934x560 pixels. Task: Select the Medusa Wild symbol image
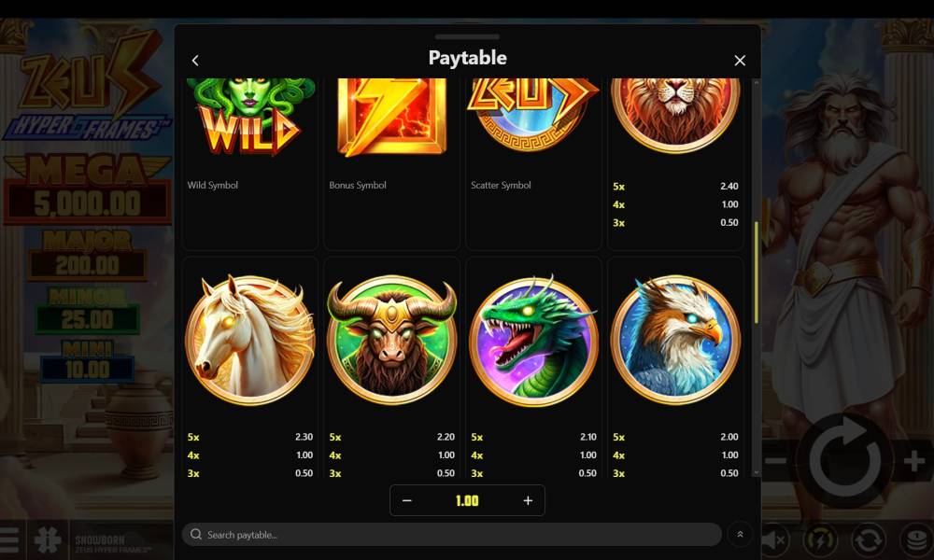250,117
